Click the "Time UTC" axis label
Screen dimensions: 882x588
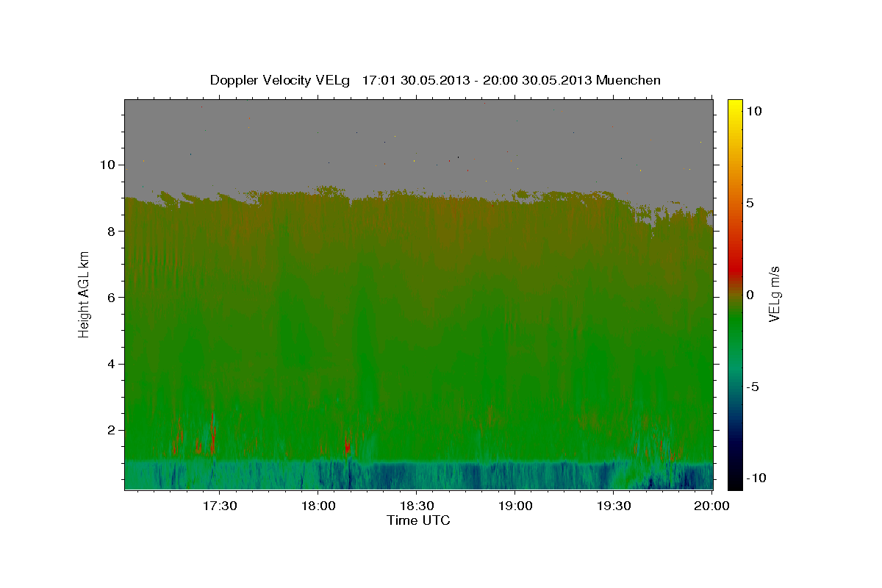click(x=418, y=520)
